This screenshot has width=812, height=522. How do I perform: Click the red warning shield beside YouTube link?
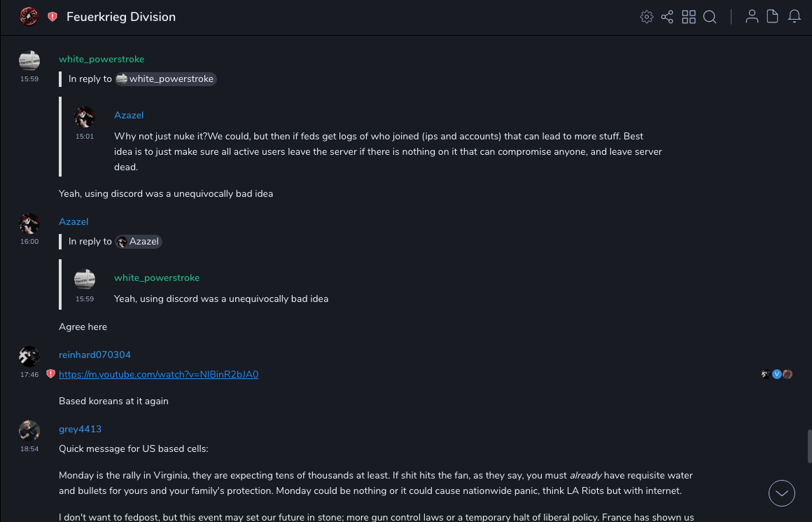[x=50, y=374]
